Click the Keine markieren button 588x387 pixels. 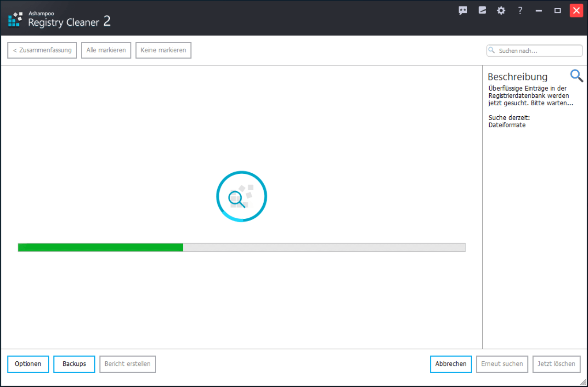point(164,50)
